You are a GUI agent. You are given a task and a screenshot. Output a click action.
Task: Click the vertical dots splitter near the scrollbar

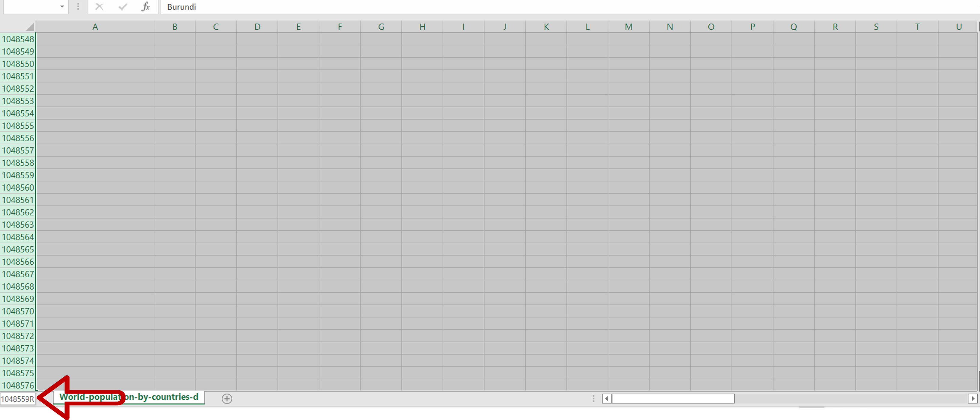click(593, 399)
